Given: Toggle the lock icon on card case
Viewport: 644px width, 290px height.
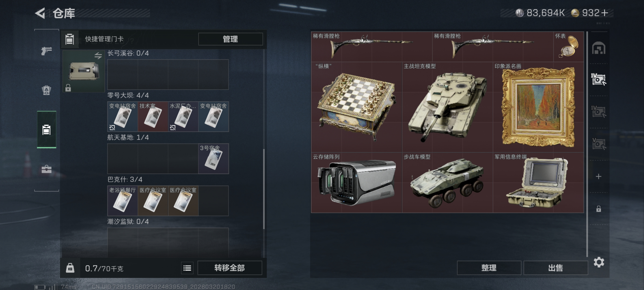Looking at the screenshot, I should (x=68, y=88).
